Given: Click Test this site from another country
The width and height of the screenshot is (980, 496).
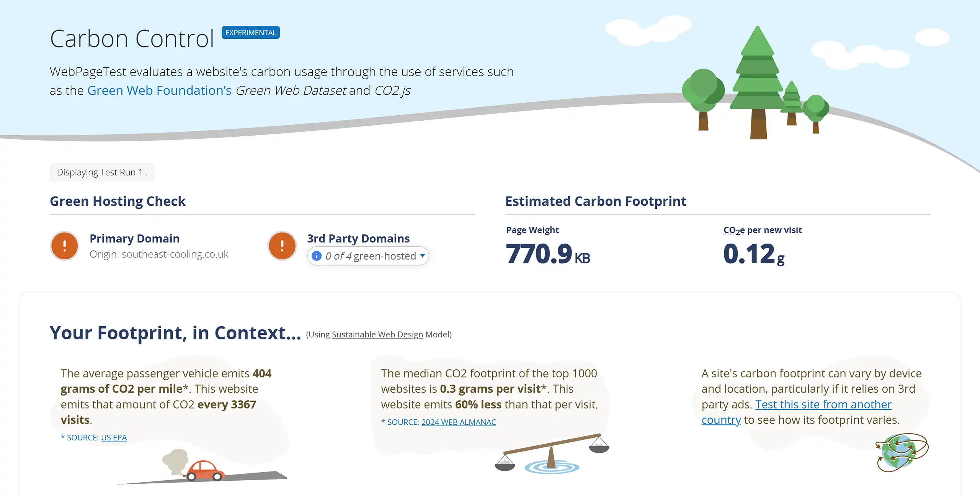Looking at the screenshot, I should click(823, 404).
